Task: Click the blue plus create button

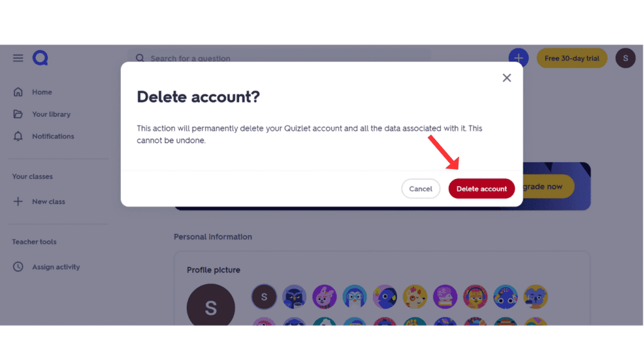Action: [518, 57]
